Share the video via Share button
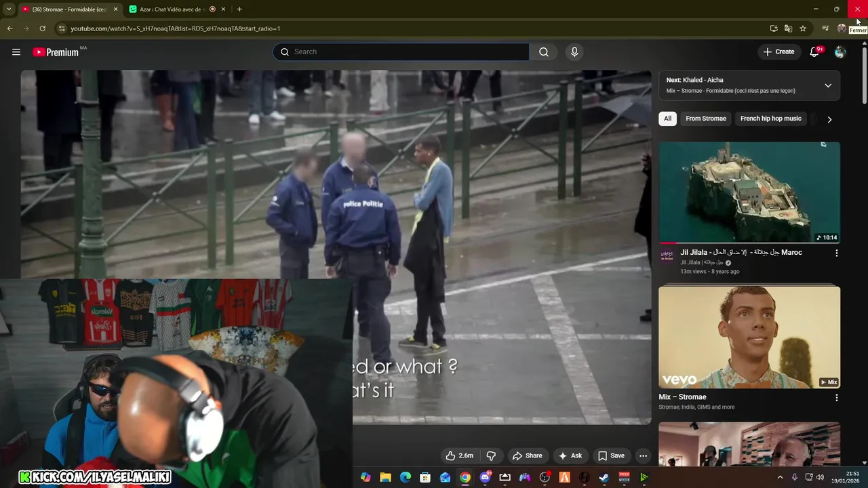The image size is (868, 488). click(527, 455)
